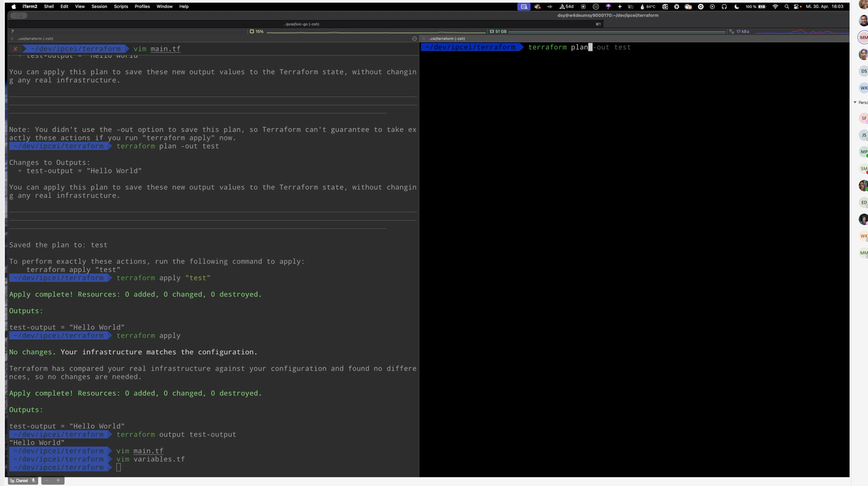Image resolution: width=868 pixels, height=486 pixels.
Task: Open the Profiles menu
Action: [x=142, y=7]
